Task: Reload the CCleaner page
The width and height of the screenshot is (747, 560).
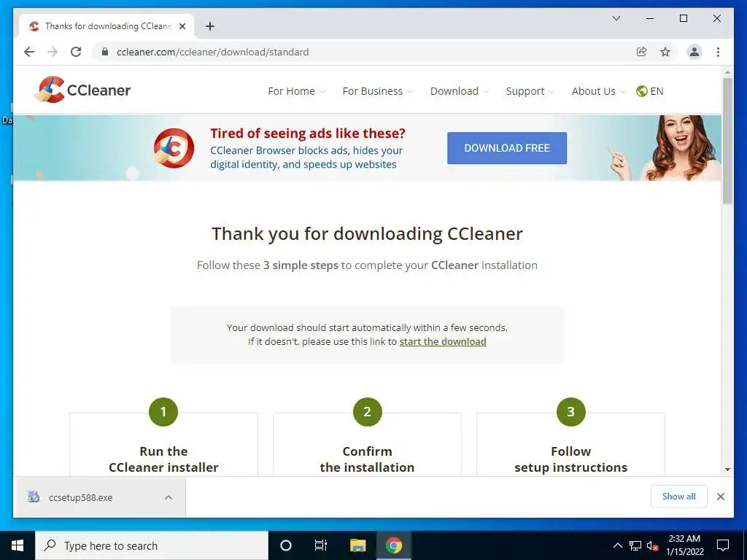Action: 76,52
